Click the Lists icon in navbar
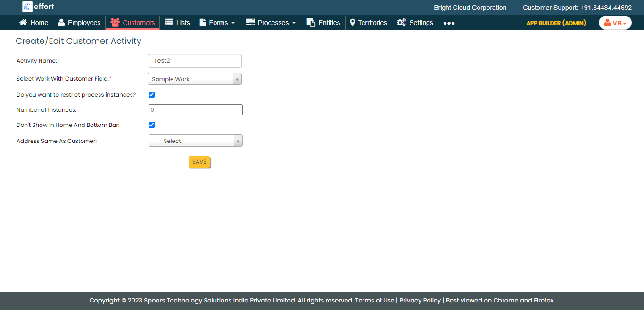Image resolution: width=644 pixels, height=310 pixels. (169, 23)
